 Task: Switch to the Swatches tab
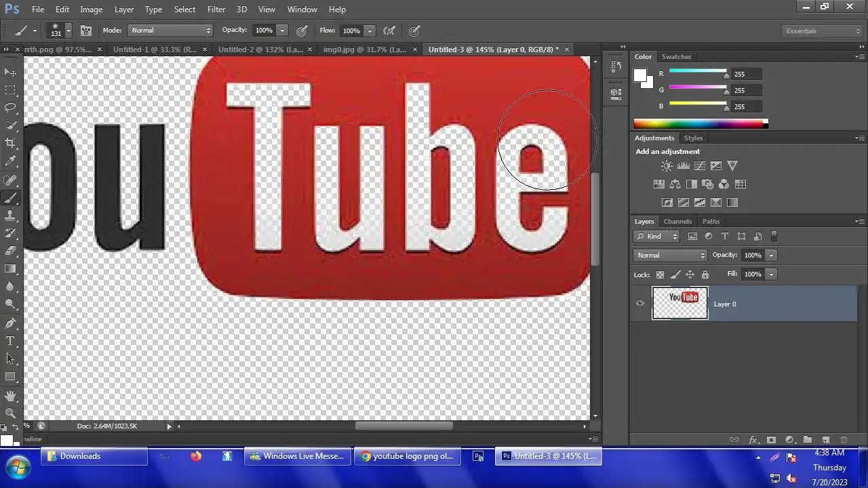coord(676,57)
